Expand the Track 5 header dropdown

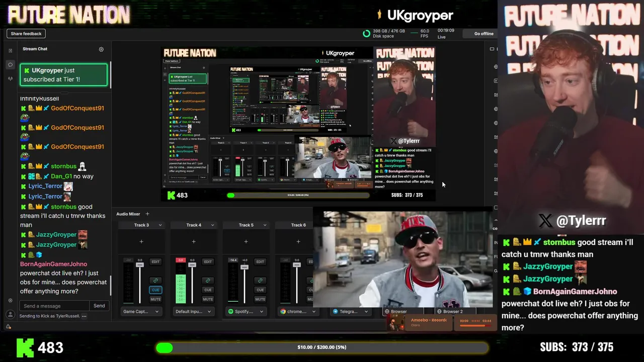coord(265,225)
